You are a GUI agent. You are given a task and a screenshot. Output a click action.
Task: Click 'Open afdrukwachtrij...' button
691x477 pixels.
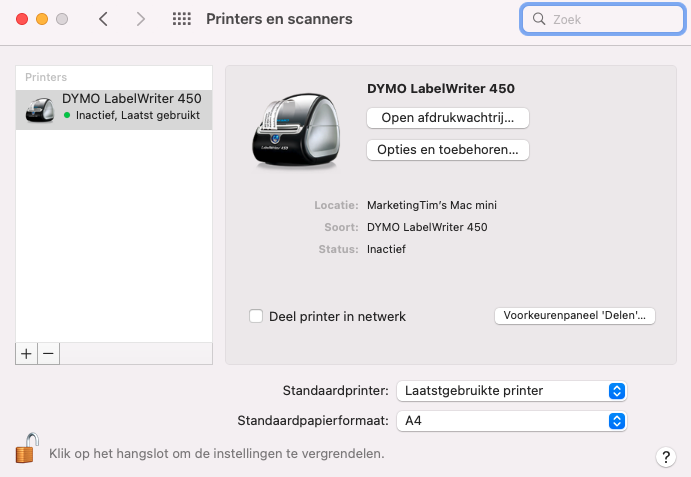(447, 118)
